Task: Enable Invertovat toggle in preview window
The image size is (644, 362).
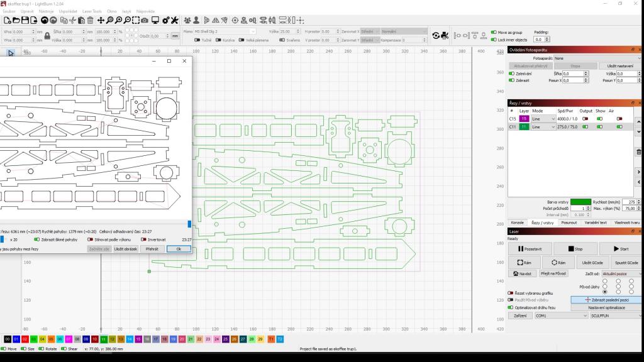Action: tap(144, 239)
